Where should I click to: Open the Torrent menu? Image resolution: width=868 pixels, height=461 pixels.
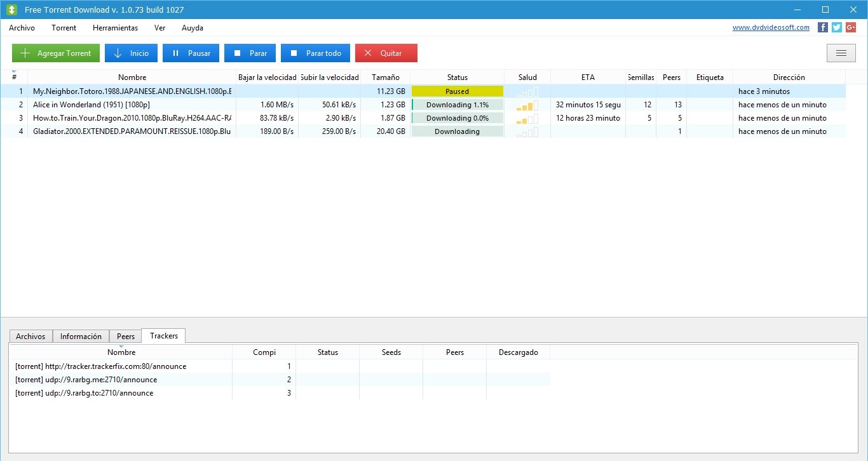point(64,28)
